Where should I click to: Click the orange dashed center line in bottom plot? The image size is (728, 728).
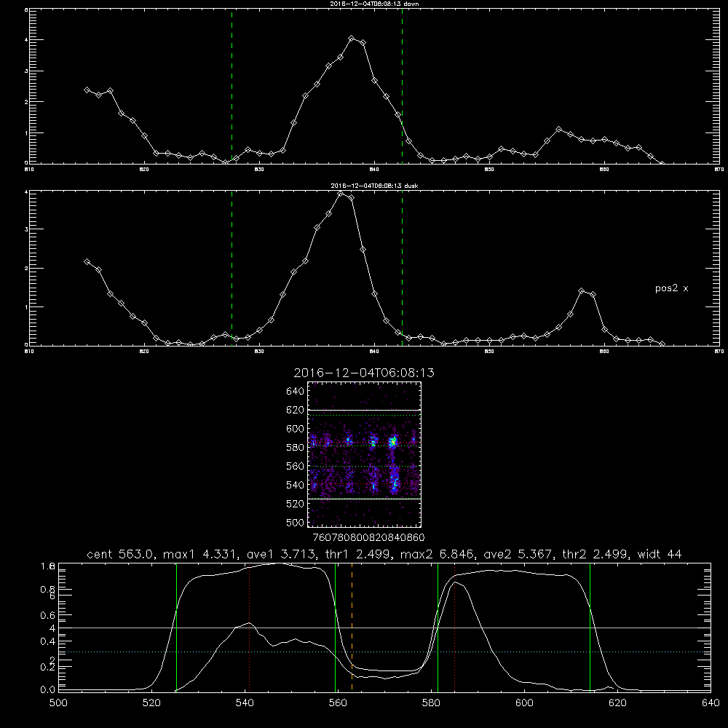[352, 627]
